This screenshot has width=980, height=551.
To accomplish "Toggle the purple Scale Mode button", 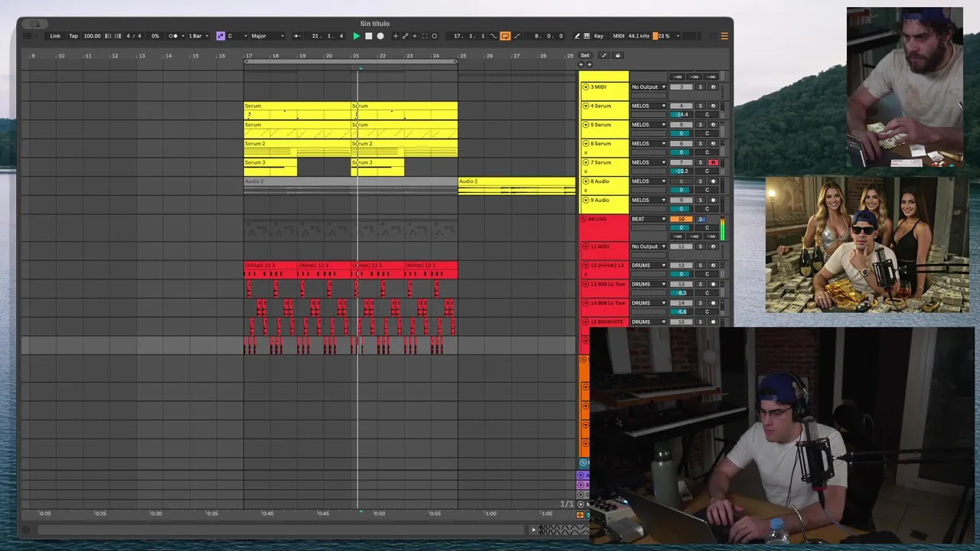I will point(220,36).
